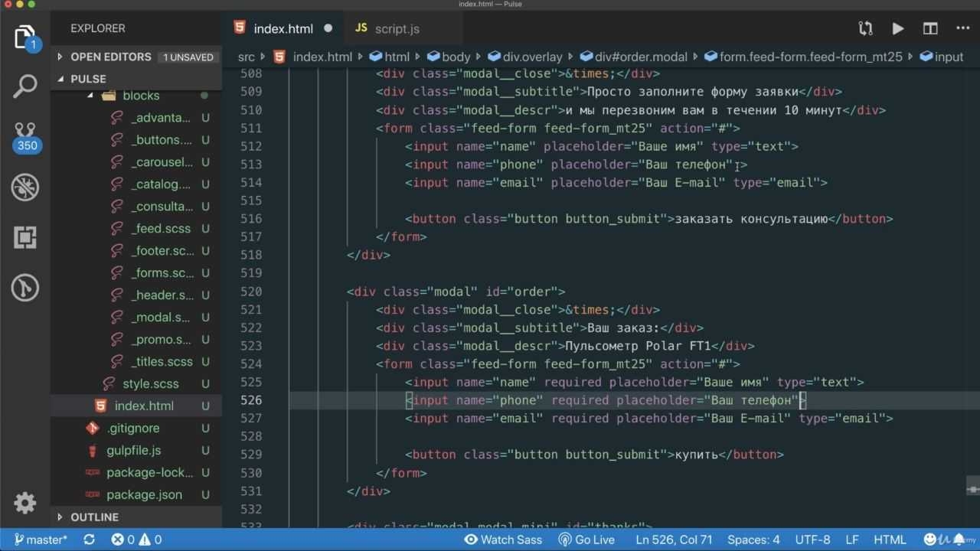Click the run play icon in editor toolbar

(897, 29)
